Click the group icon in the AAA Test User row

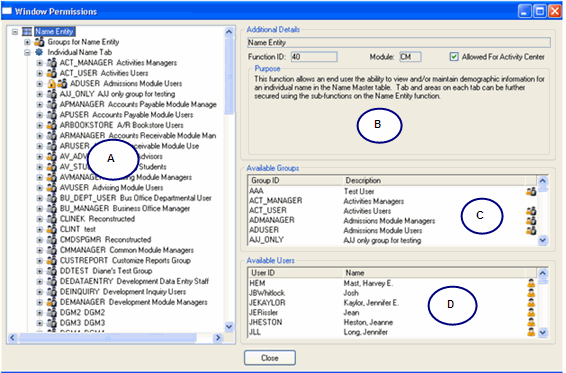click(531, 192)
